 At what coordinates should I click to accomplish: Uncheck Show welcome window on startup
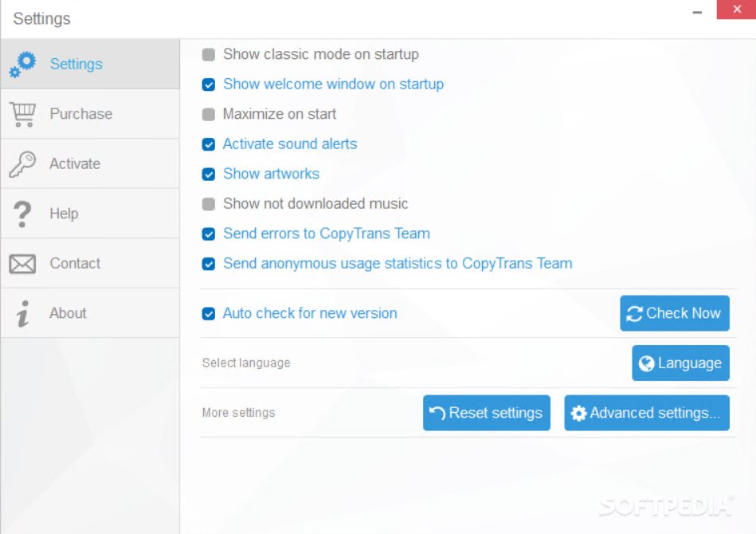point(208,84)
